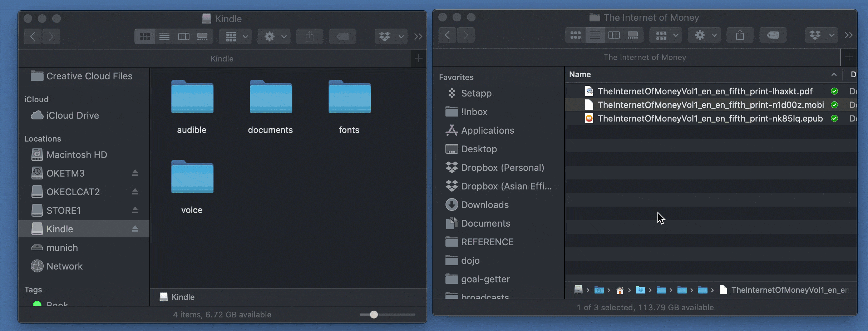The image size is (868, 331).
Task: Switch Internet of Money window to gallery view
Action: coord(633,35)
